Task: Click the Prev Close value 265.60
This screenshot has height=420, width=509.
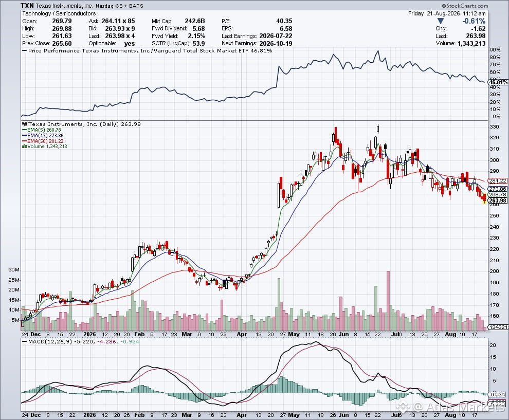Action: [x=62, y=44]
